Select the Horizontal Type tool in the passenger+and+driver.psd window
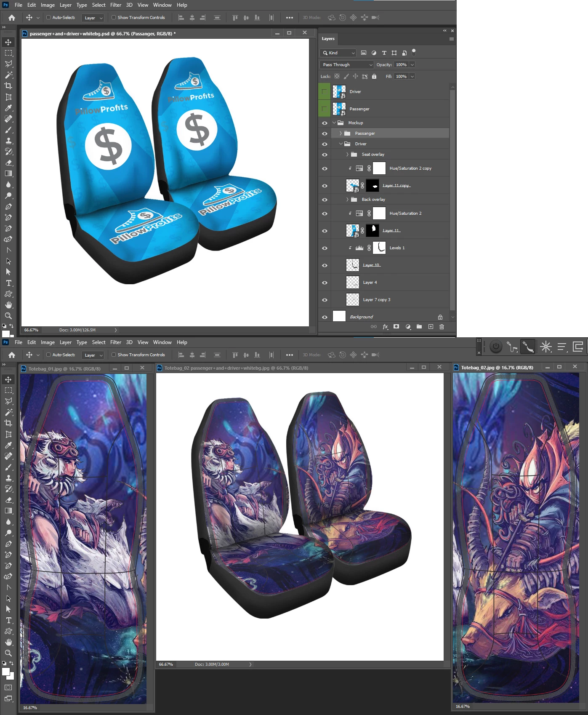The height and width of the screenshot is (715, 588). tap(8, 283)
